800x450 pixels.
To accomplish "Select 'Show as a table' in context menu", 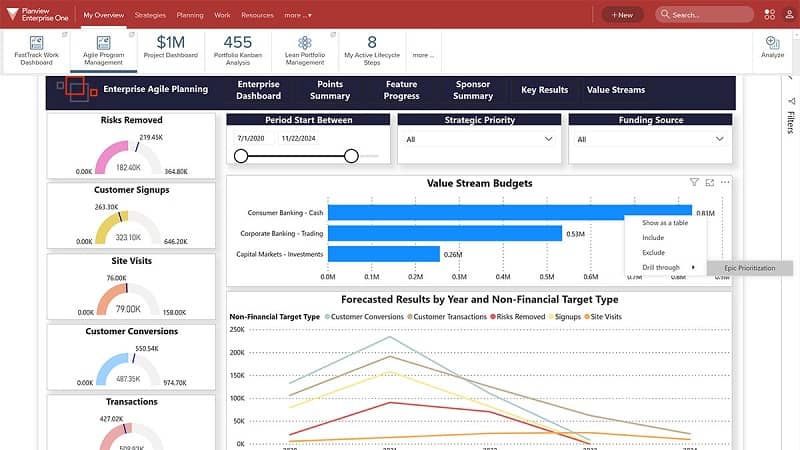I will [665, 223].
